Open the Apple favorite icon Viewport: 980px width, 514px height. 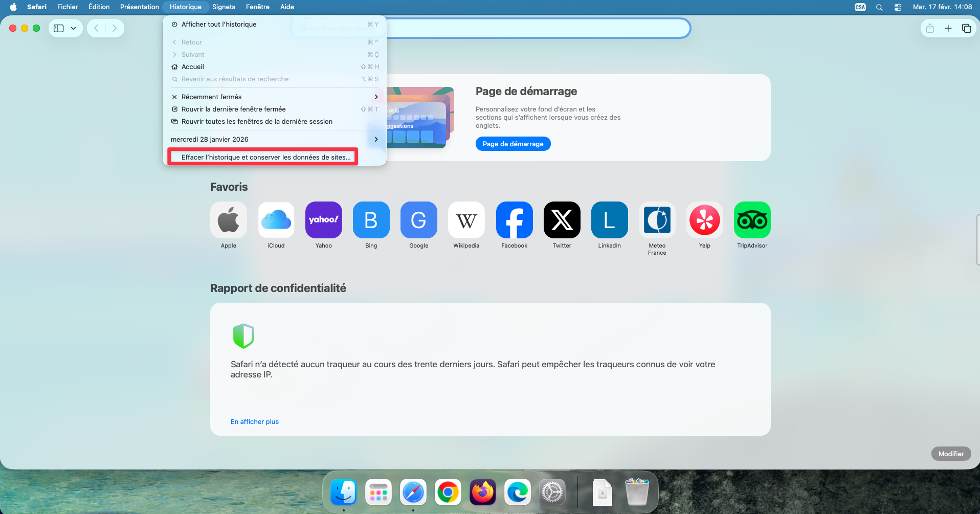tap(229, 220)
